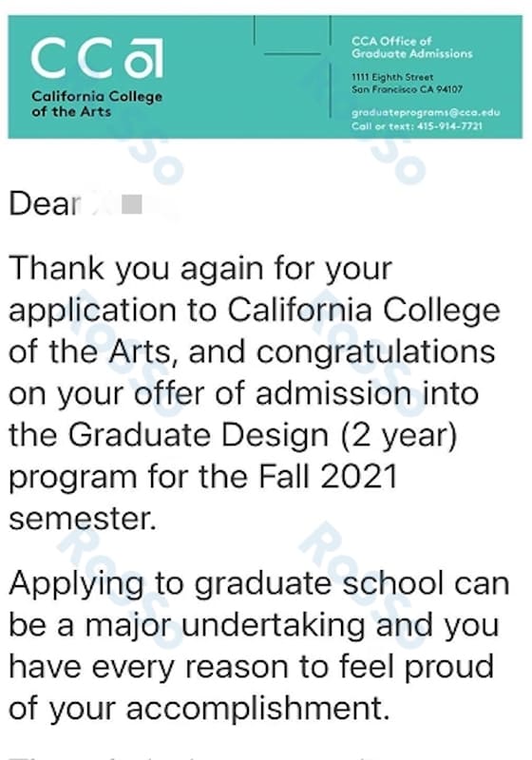The width and height of the screenshot is (532, 760).
Task: Click the CCA logo in the banner
Action: pyautogui.click(x=97, y=59)
